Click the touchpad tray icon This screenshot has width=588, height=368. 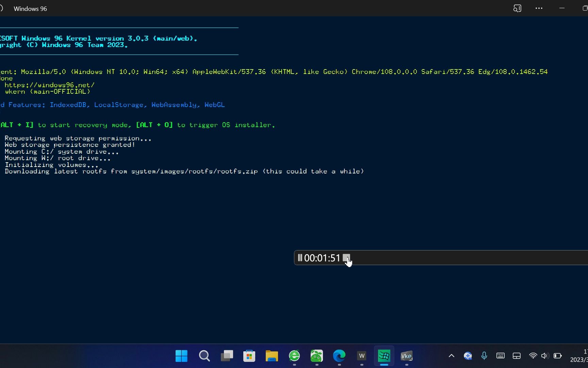click(517, 356)
